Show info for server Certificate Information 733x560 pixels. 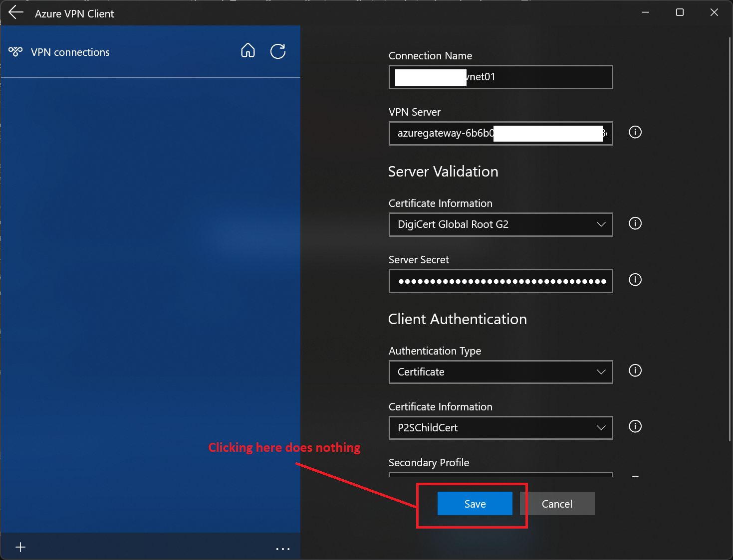(635, 223)
